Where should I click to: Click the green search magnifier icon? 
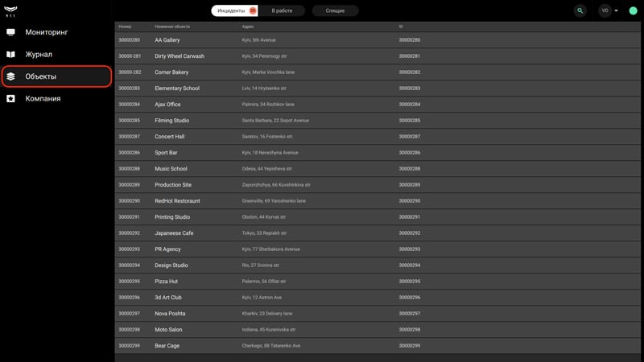pos(580,10)
